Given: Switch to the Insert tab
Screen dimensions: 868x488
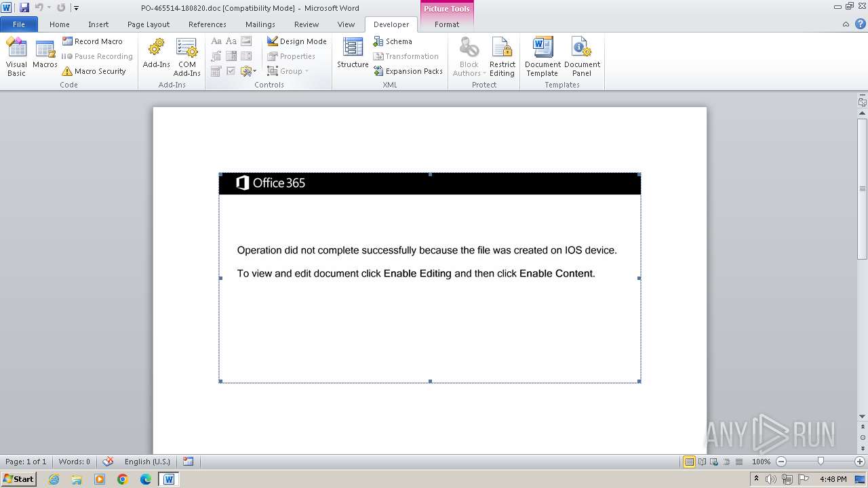Looking at the screenshot, I should click(x=98, y=24).
